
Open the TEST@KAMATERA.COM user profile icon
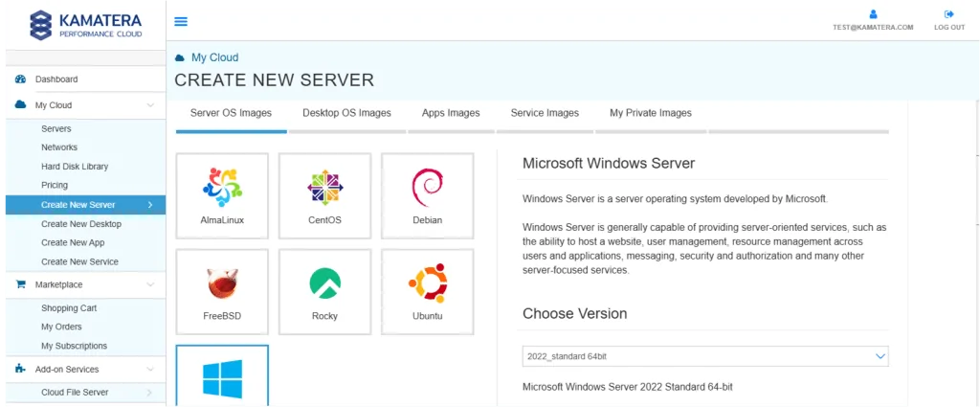coord(873,14)
